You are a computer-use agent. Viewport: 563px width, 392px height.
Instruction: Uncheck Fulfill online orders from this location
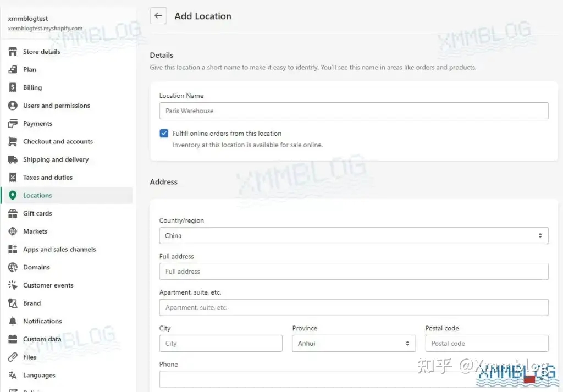pyautogui.click(x=164, y=133)
